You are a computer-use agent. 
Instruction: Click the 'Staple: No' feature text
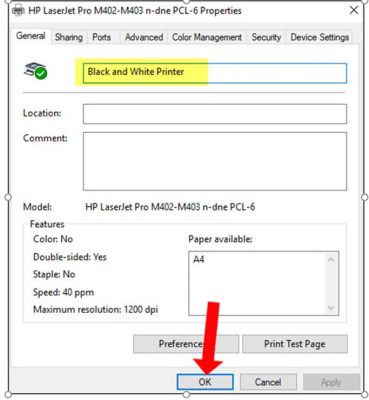(54, 274)
